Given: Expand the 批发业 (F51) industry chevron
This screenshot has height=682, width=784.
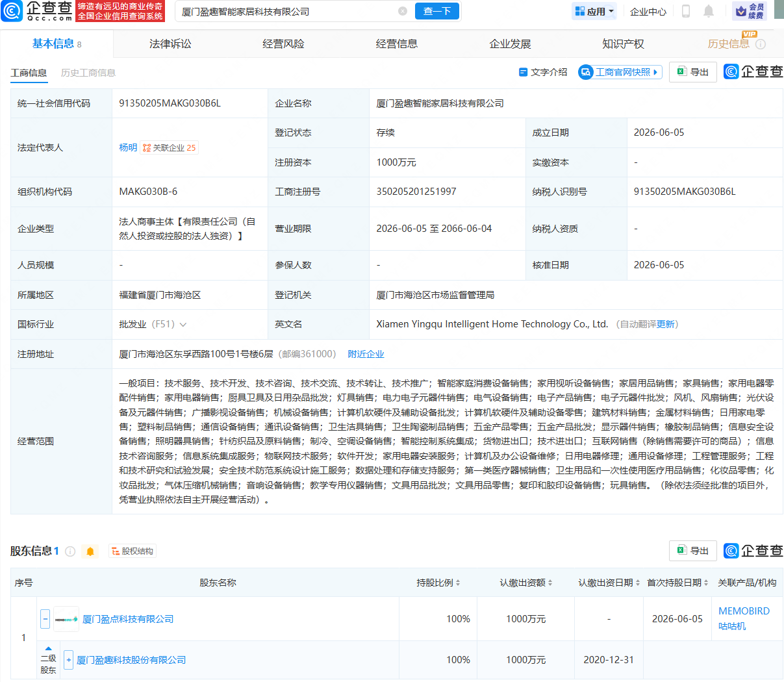Looking at the screenshot, I should (183, 325).
